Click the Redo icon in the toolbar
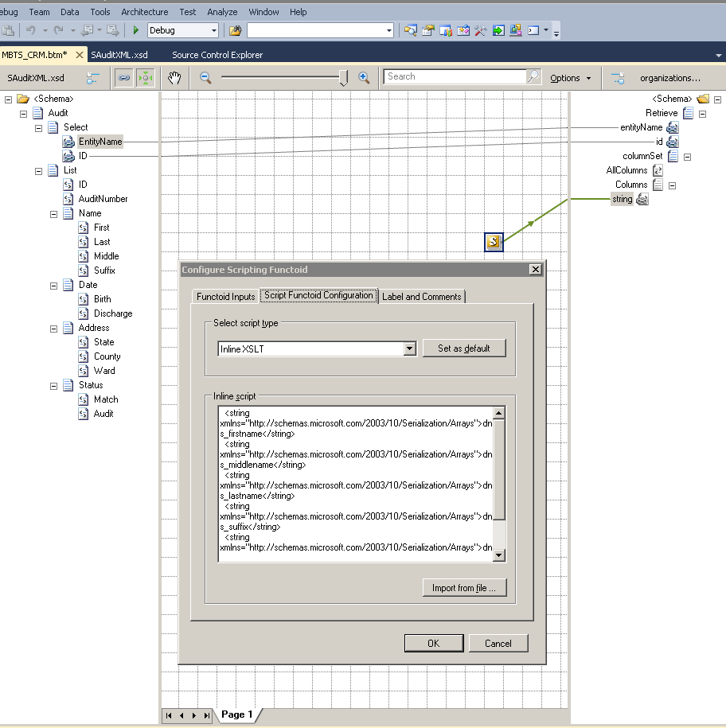726x728 pixels. click(x=59, y=30)
